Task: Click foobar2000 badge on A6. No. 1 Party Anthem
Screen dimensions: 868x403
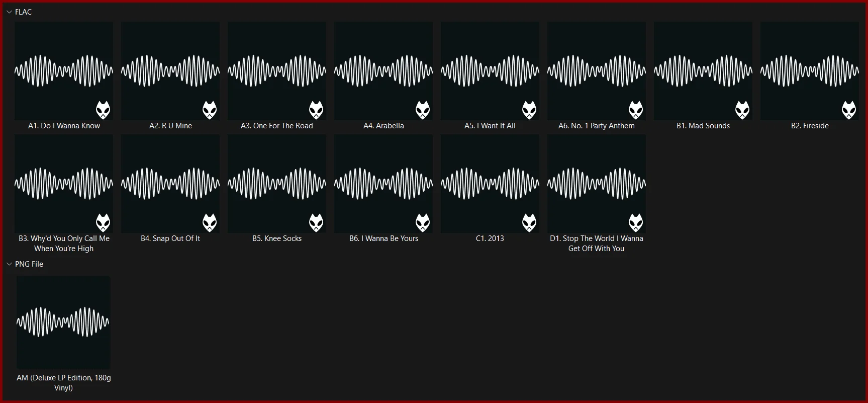Action: point(636,110)
